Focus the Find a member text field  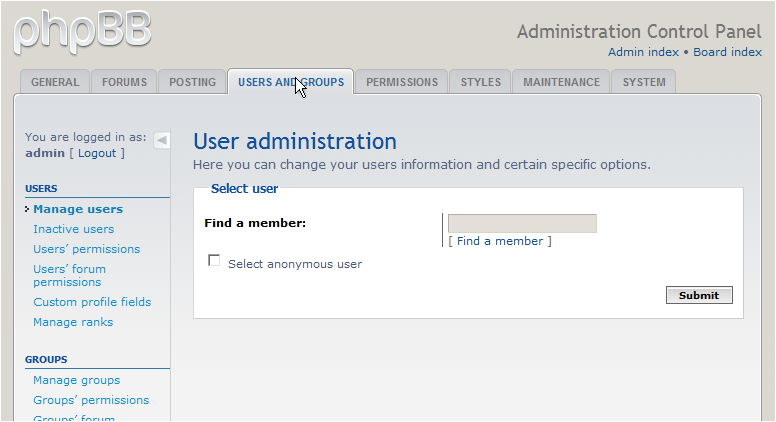(x=522, y=224)
